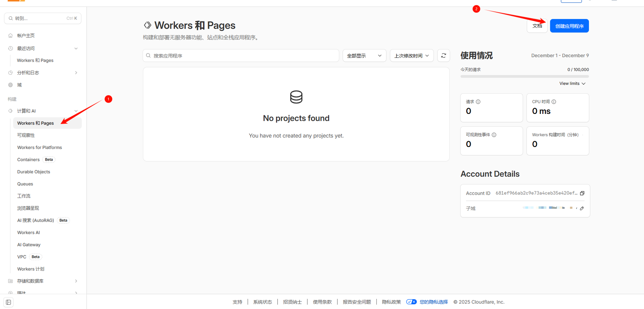Click info icon next to CPU 时间
This screenshot has height=309, width=644.
click(x=554, y=102)
